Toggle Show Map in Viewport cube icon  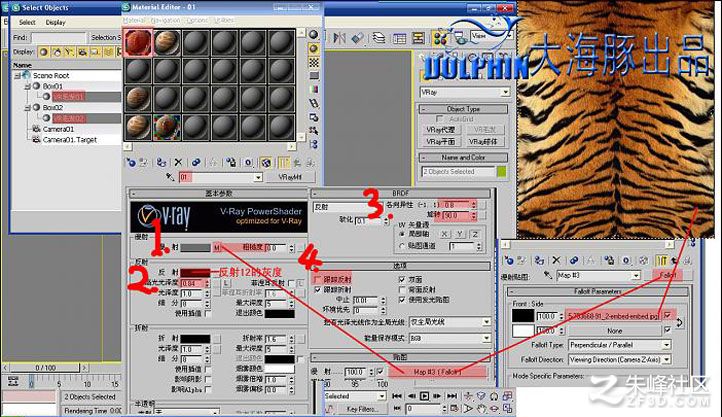(266, 162)
